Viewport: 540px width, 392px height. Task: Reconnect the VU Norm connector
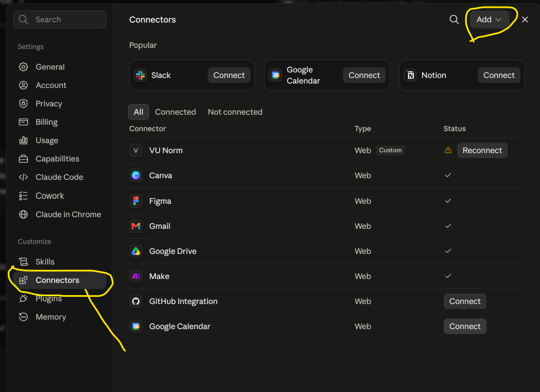click(482, 150)
